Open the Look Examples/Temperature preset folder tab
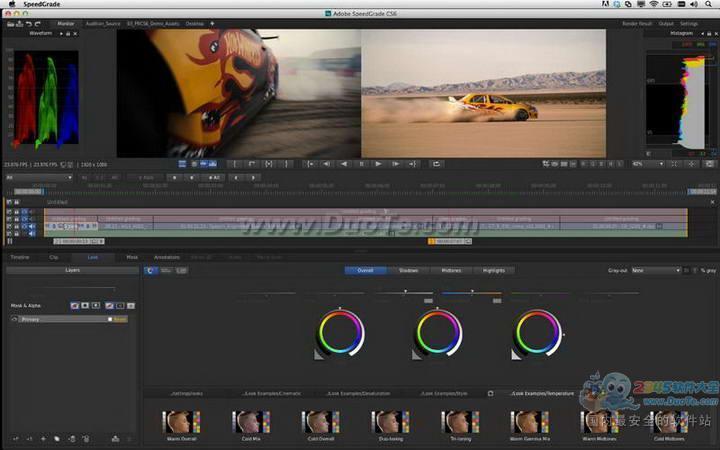Screen dimensions: 720x450 (542, 394)
